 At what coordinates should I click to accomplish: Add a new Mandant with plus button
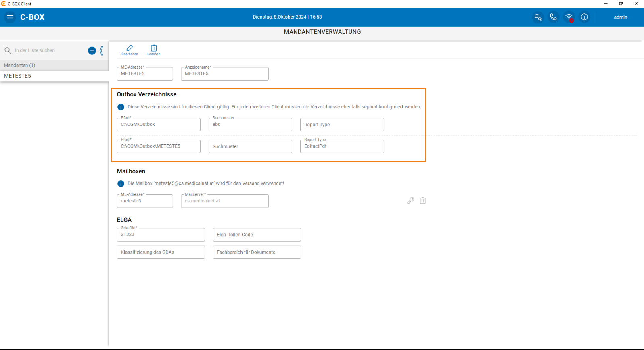coord(92,50)
